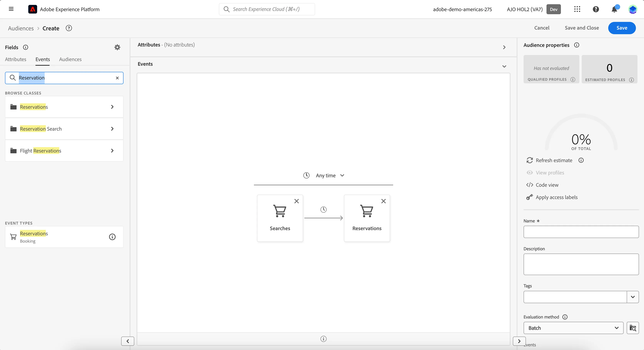Remove the Searches event card
The height and width of the screenshot is (350, 644).
coord(296,201)
